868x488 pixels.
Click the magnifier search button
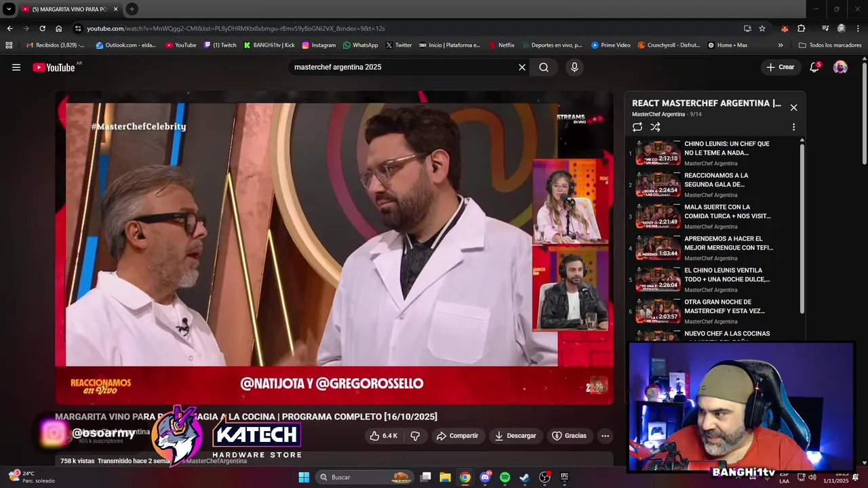click(x=544, y=67)
